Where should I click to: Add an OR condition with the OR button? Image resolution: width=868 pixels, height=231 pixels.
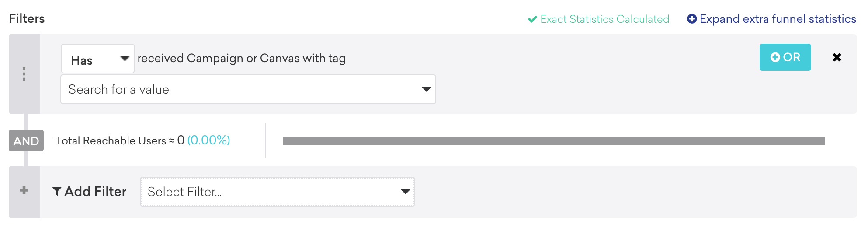click(785, 57)
